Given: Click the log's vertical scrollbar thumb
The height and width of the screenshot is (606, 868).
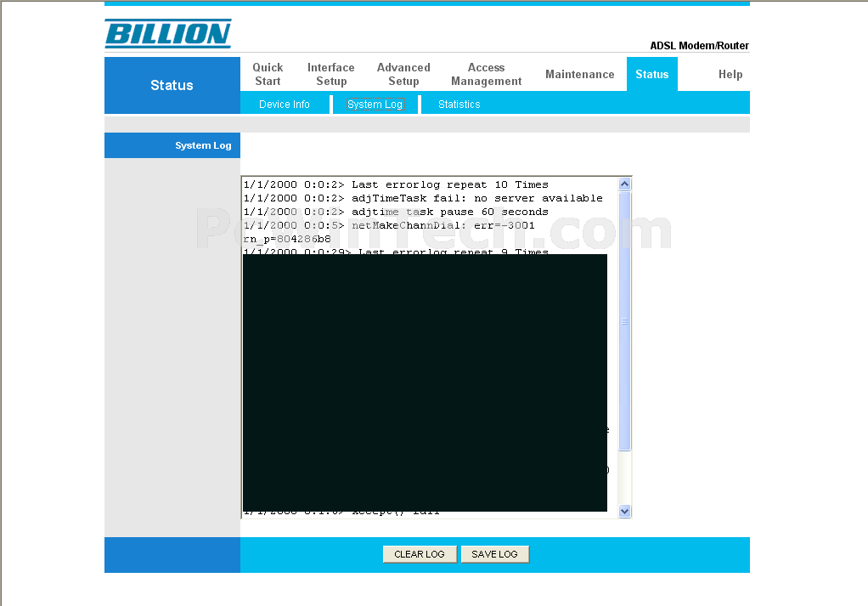Looking at the screenshot, I should click(624, 321).
